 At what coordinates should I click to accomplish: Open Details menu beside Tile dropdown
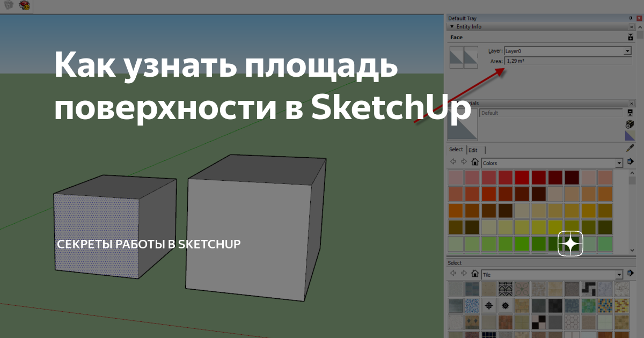(631, 273)
